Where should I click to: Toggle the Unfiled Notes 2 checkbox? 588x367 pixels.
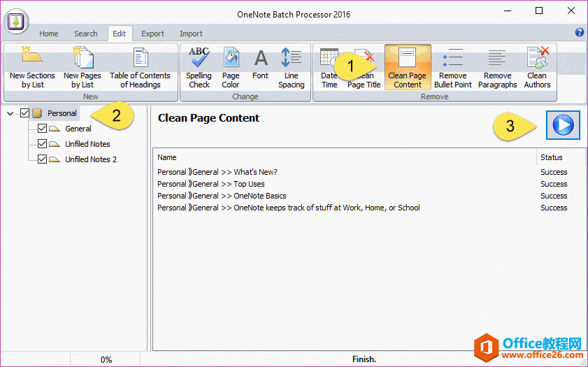(x=43, y=159)
